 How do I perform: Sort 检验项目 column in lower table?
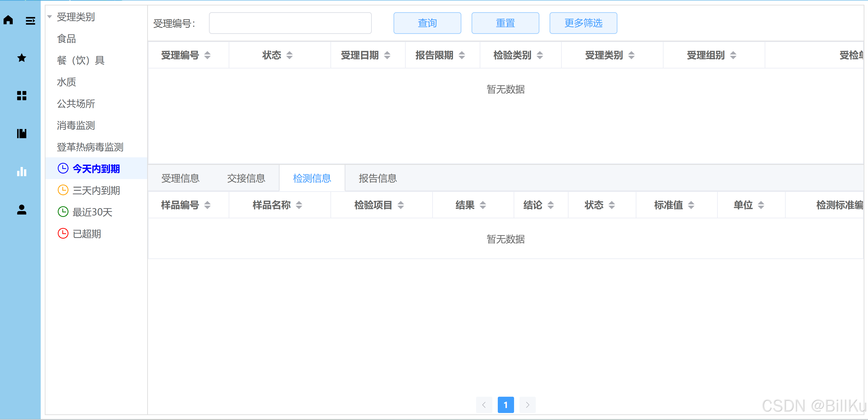tap(400, 205)
